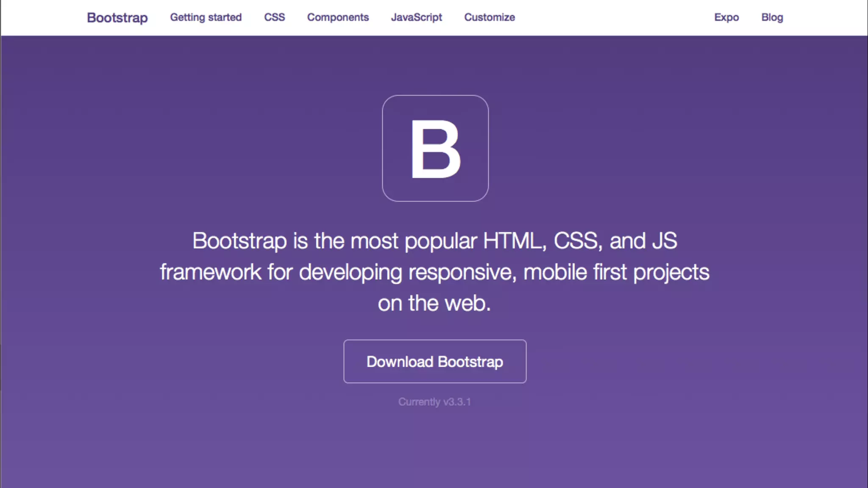Navigate to the JavaScript section
This screenshot has height=488, width=868.
pyautogui.click(x=416, y=17)
